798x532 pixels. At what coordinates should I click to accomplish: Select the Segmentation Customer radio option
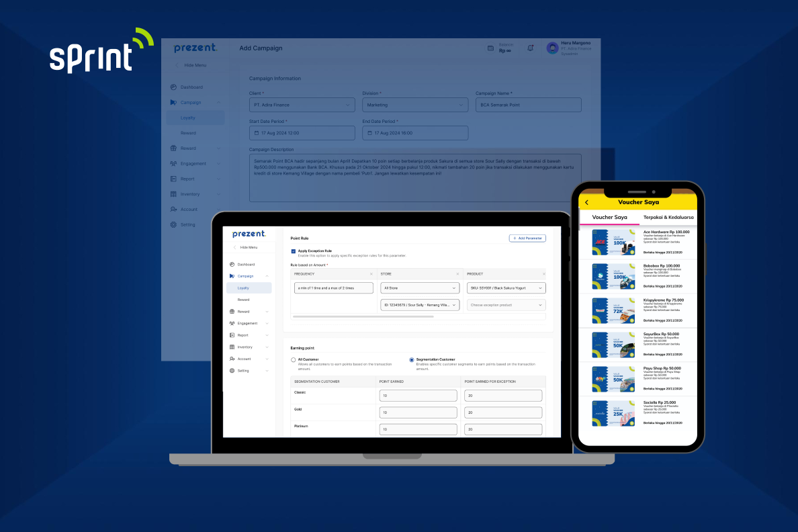point(410,359)
